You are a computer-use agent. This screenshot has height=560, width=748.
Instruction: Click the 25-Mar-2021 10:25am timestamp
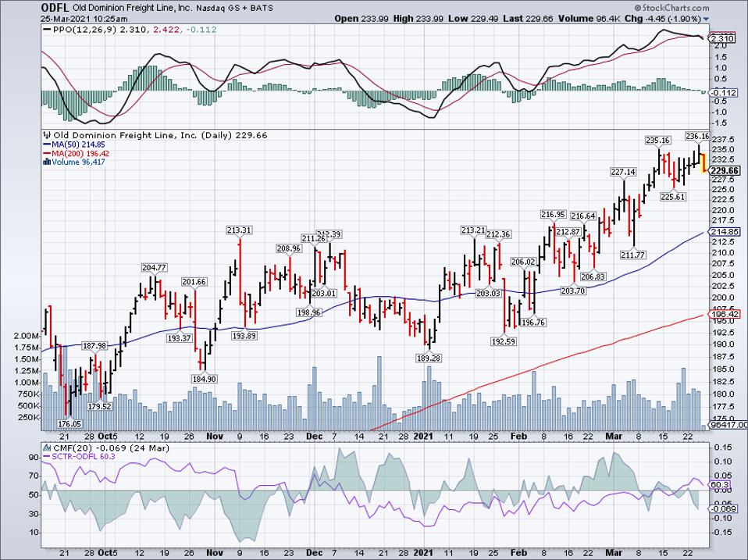click(x=84, y=19)
